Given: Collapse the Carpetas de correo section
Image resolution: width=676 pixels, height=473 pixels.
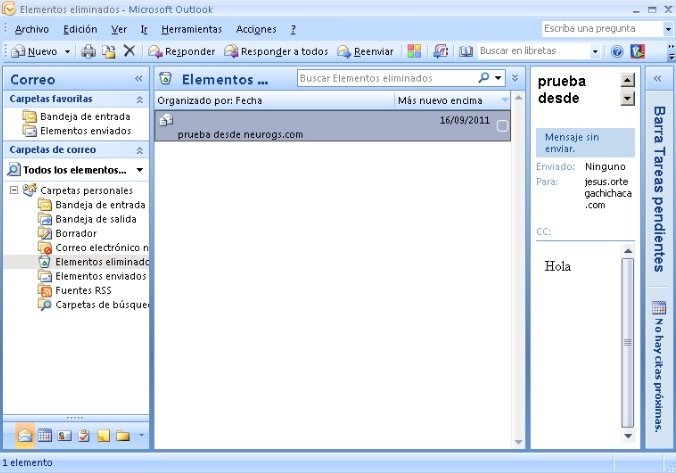Looking at the screenshot, I should pyautogui.click(x=140, y=150).
